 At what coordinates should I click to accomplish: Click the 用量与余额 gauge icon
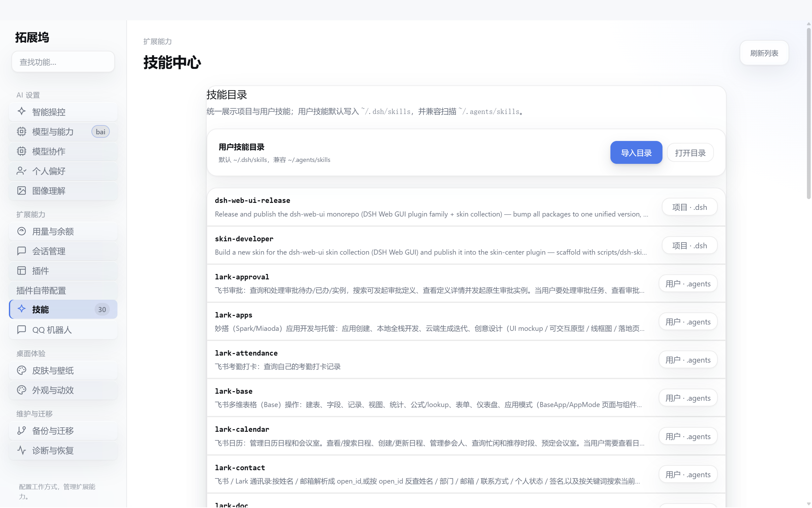click(x=22, y=231)
